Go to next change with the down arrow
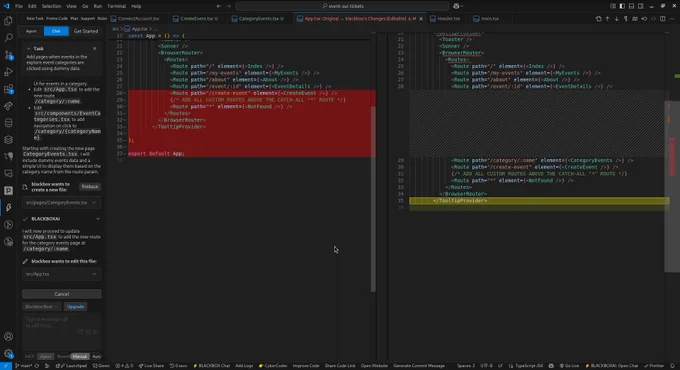The height and width of the screenshot is (370, 680). [x=617, y=19]
